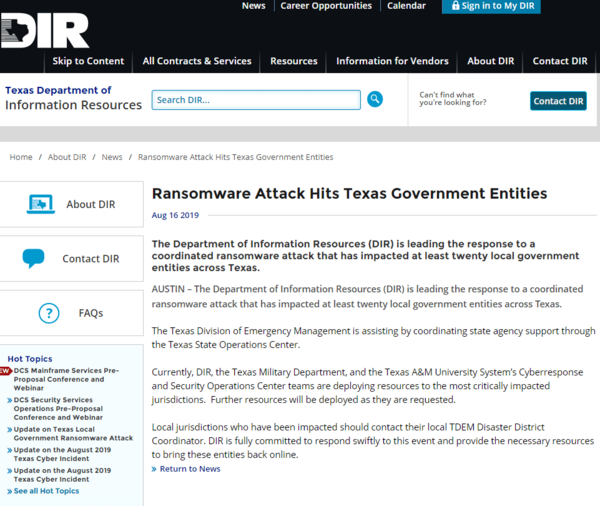Go to the Calendar page
Screen dimensions: 600x506
pyautogui.click(x=406, y=6)
